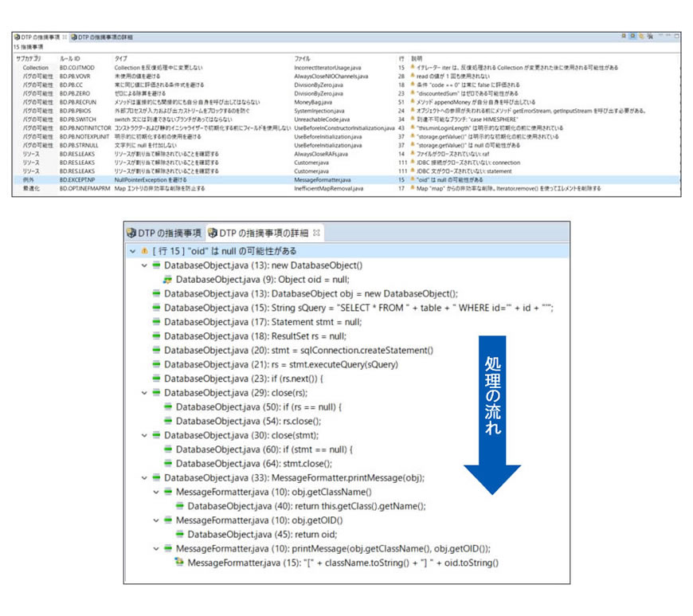The image size is (693, 616).
Task: Click step icon beside "(40): return this.getClass().getName();"
Action: click(179, 505)
